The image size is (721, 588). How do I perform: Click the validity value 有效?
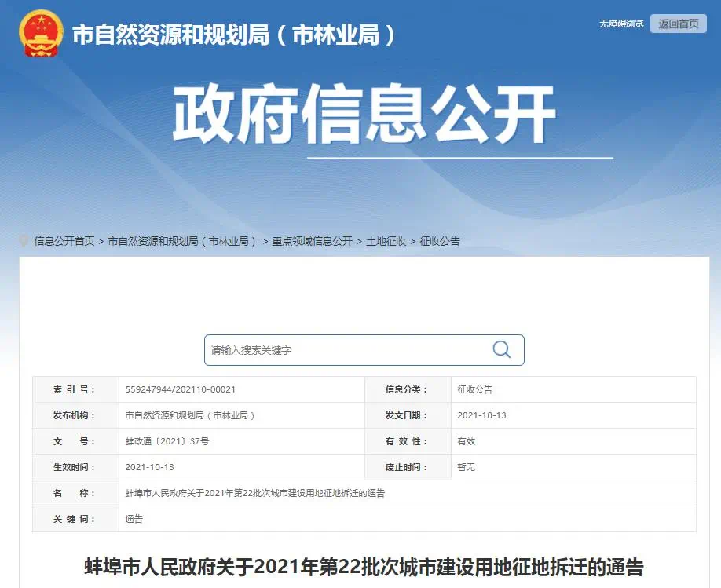(466, 441)
